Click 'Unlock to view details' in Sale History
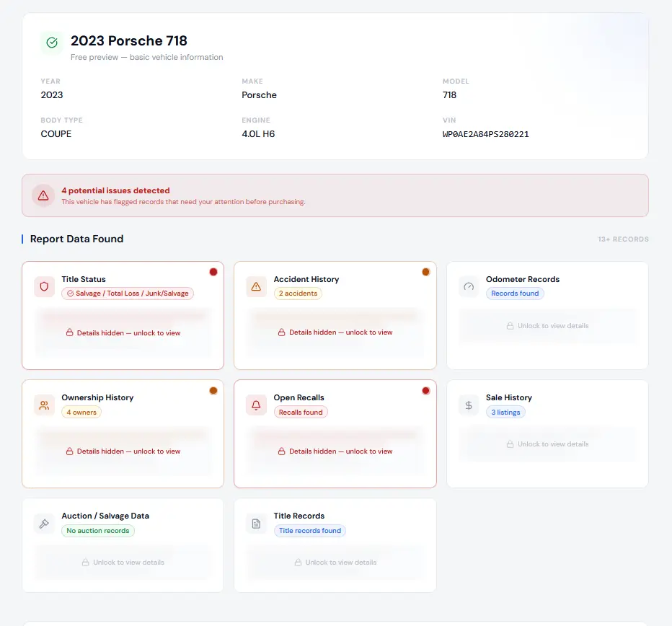Screen dimensions: 672x626 click(x=553, y=444)
